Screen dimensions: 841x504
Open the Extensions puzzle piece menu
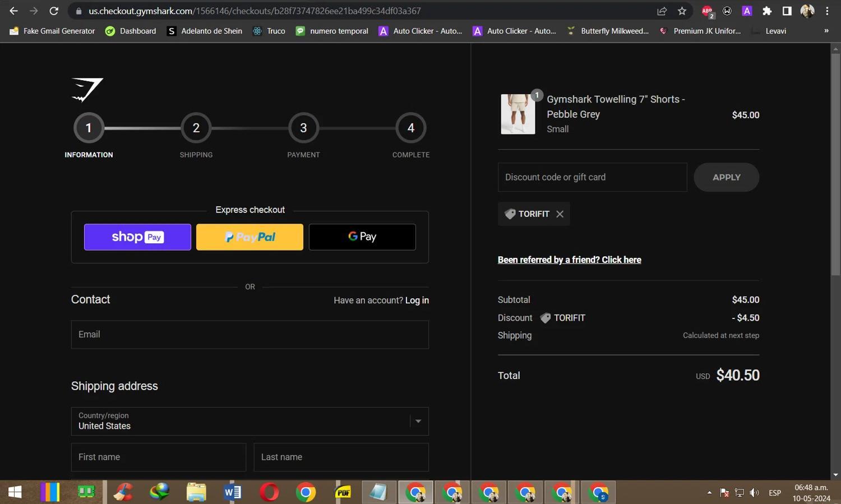click(767, 11)
